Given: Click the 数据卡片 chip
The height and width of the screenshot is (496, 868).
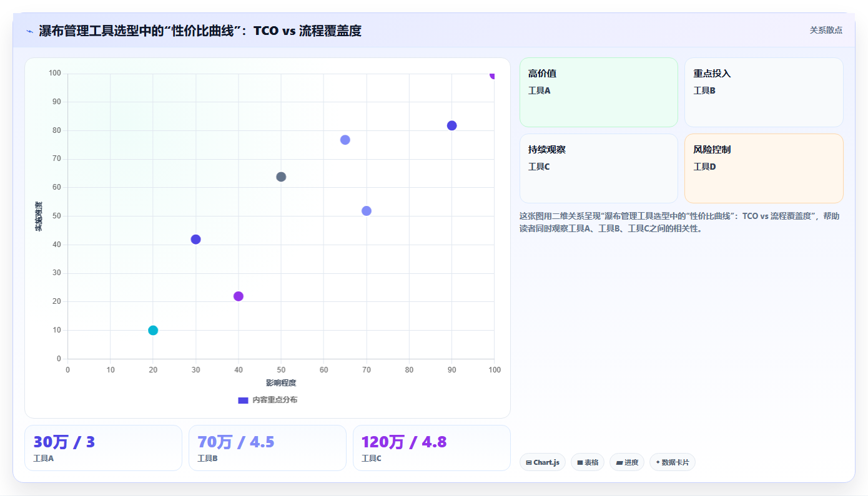Looking at the screenshot, I should [672, 462].
